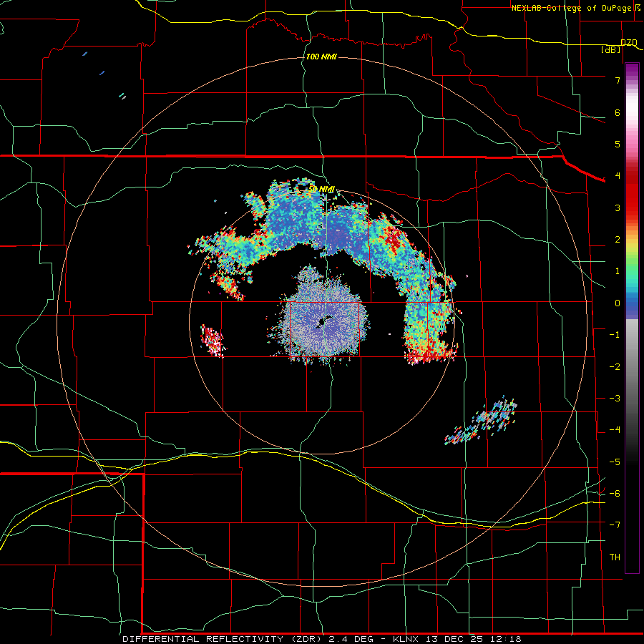Image resolution: width=644 pixels, height=644 pixels.
Task: Click the isolated echo cluster southeast of radar
Action: click(482, 421)
